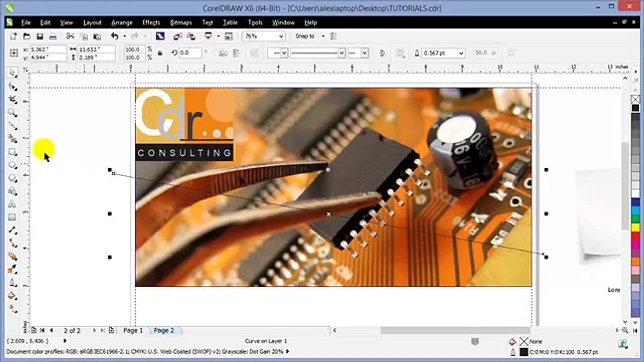Viewport: 644px width, 362px height.
Task: Click the rotation angle field 0.0
Action: [190, 53]
